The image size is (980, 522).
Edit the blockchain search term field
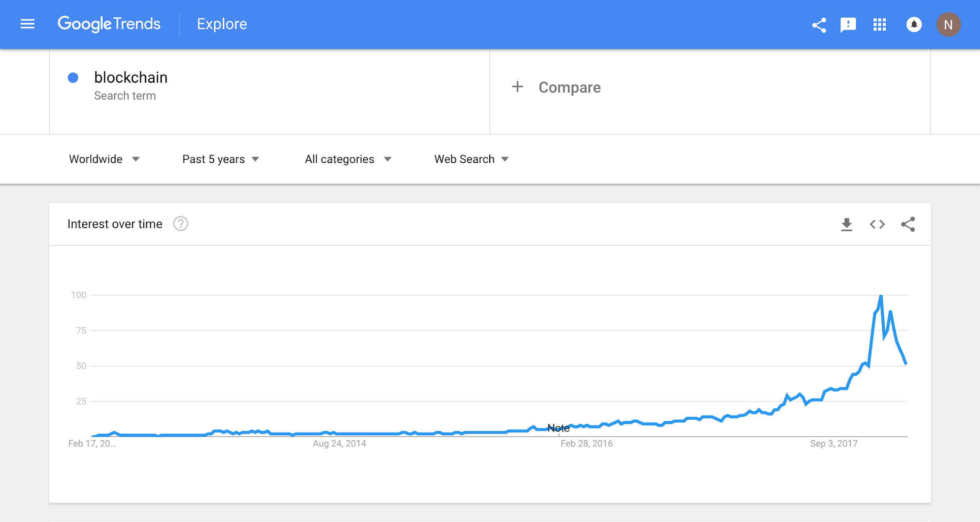[x=270, y=92]
